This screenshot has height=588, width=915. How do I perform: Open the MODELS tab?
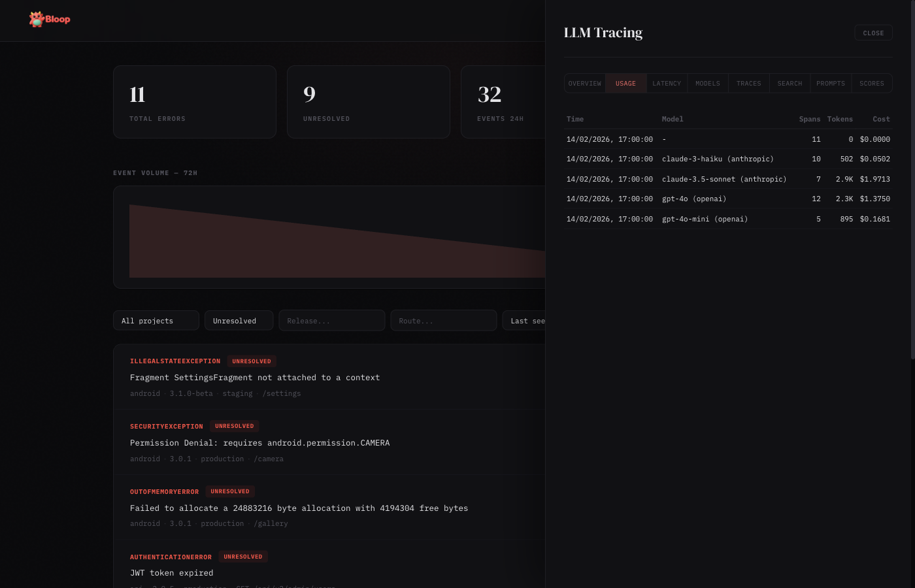click(707, 83)
